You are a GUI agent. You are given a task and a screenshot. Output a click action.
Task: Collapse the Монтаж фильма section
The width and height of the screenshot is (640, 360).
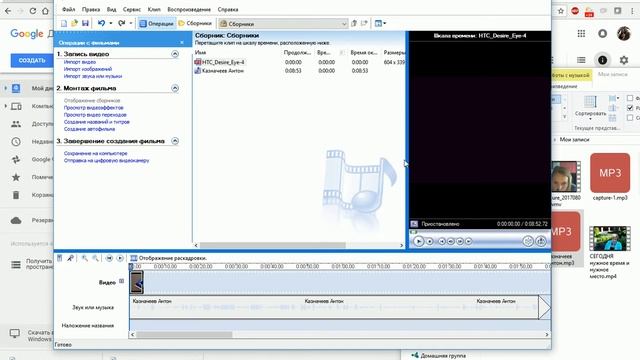point(175,88)
